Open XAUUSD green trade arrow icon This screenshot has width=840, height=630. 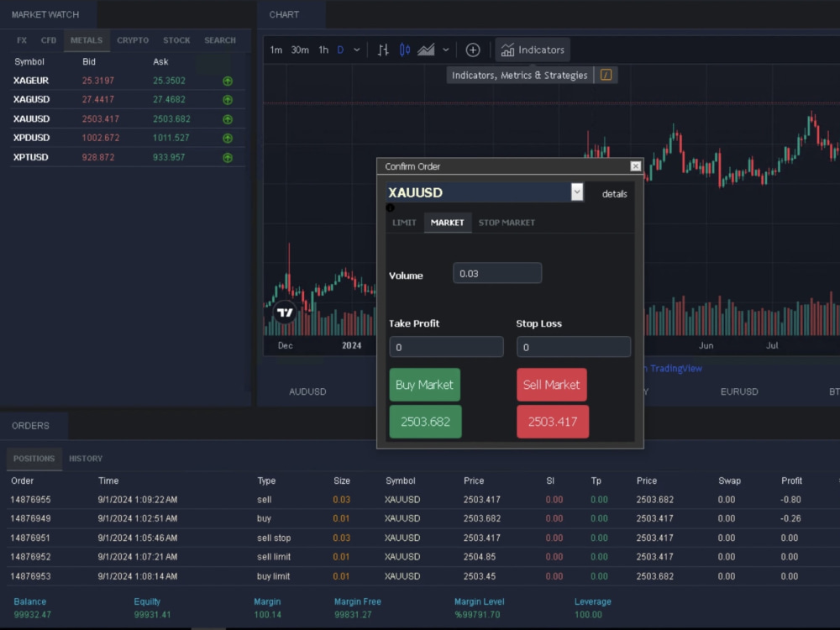pyautogui.click(x=228, y=119)
